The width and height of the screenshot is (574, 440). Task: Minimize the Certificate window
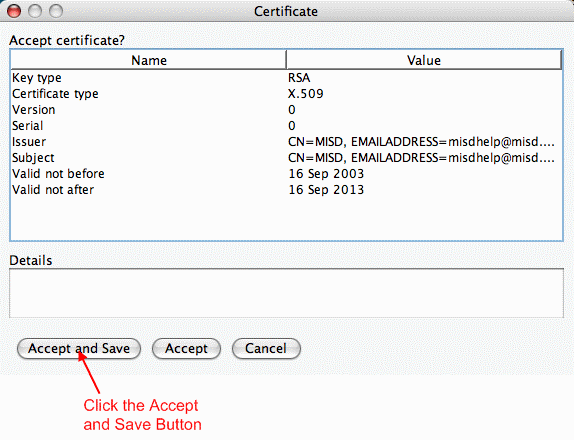click(35, 11)
